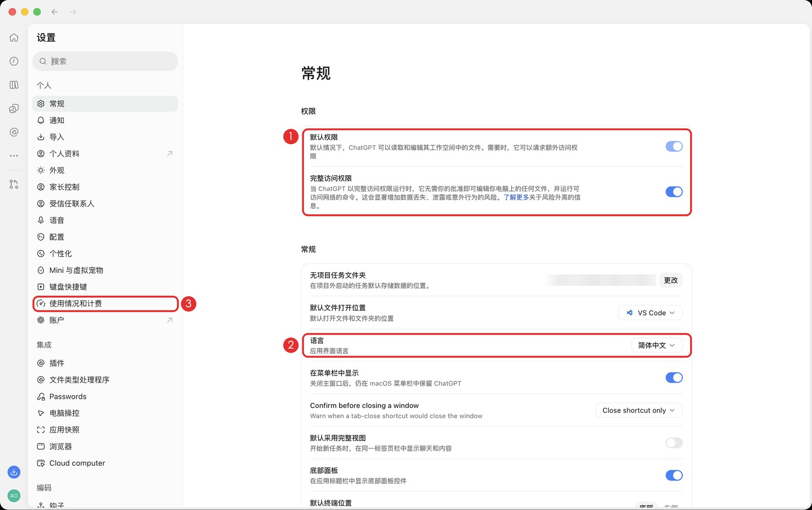Open Passwords settings page
Image resolution: width=812 pixels, height=510 pixels.
coord(106,397)
